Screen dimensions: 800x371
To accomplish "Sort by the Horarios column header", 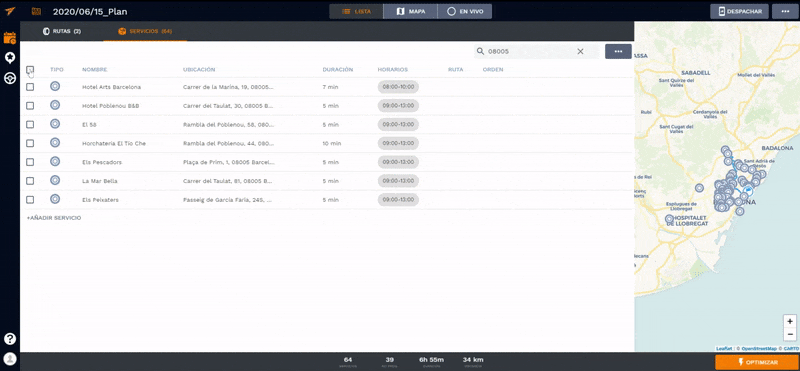I will tap(392, 69).
